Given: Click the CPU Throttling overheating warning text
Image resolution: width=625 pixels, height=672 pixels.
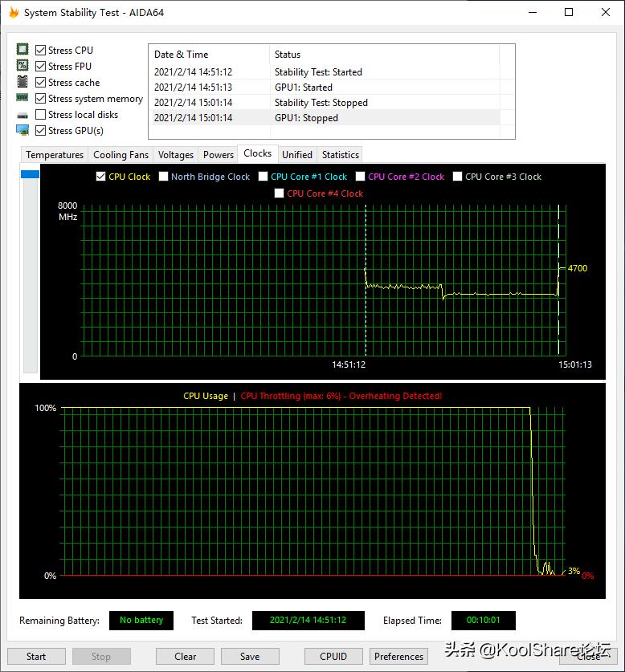Looking at the screenshot, I should [341, 396].
